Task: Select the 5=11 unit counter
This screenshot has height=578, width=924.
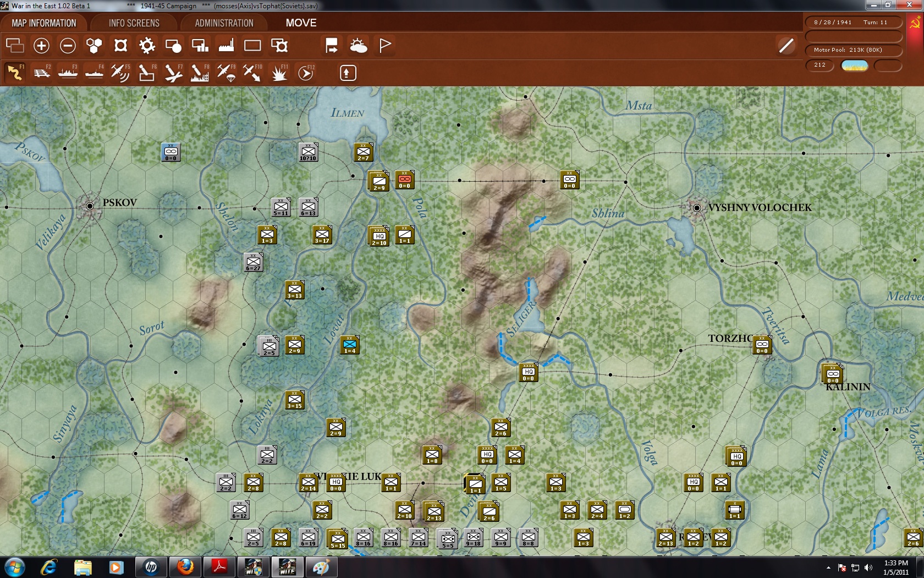Action: [281, 207]
